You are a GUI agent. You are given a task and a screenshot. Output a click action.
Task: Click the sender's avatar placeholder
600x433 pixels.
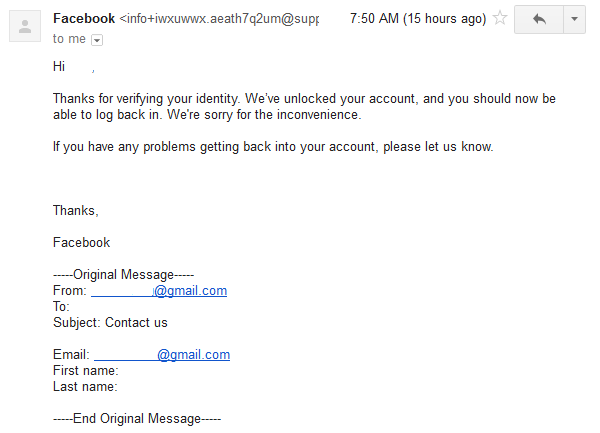click(25, 26)
